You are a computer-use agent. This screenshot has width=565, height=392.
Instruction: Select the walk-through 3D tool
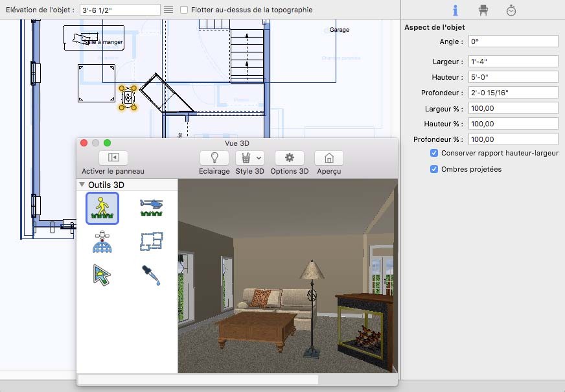[102, 208]
